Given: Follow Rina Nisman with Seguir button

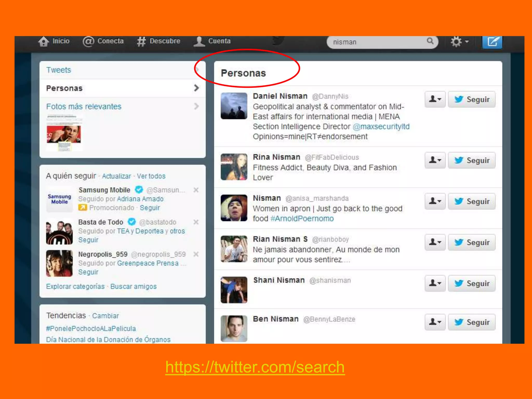Looking at the screenshot, I should 472,160.
